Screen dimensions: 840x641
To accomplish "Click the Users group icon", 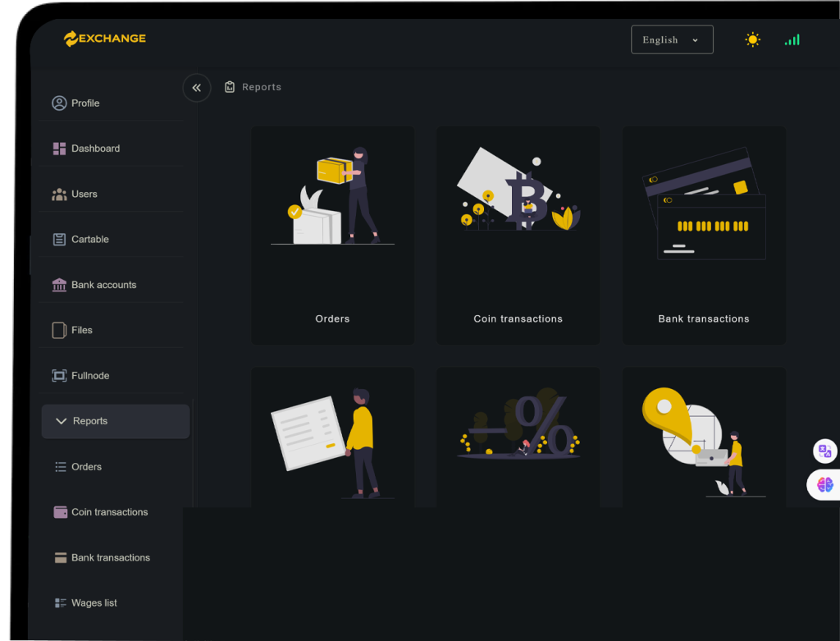I will click(x=59, y=195).
